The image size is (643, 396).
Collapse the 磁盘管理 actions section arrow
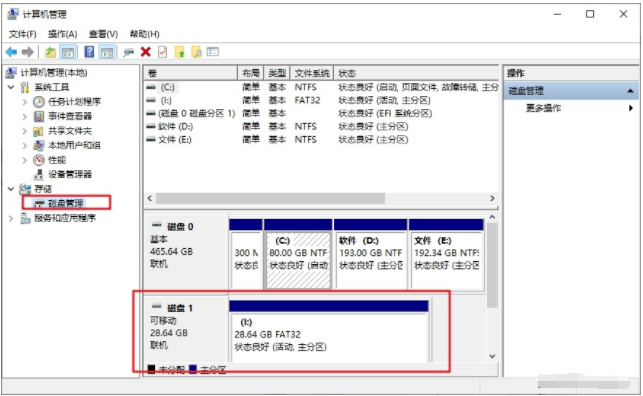click(x=630, y=91)
